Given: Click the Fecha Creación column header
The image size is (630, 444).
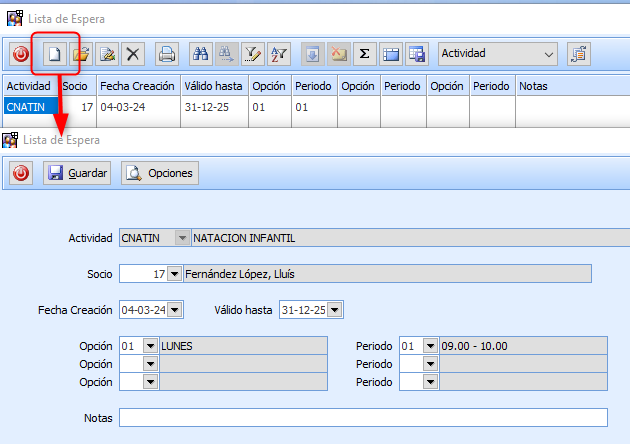Looking at the screenshot, I should pyautogui.click(x=138, y=86).
